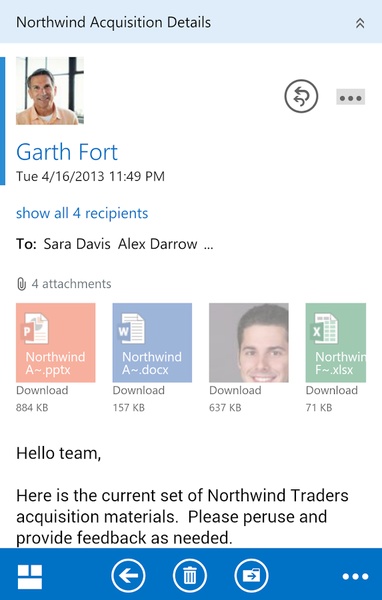Open the photo attachment of smiling man
The image size is (382, 600).
pyautogui.click(x=249, y=342)
